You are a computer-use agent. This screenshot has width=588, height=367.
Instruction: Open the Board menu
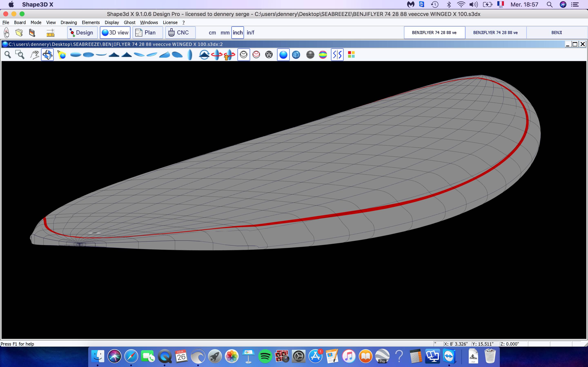pos(20,22)
